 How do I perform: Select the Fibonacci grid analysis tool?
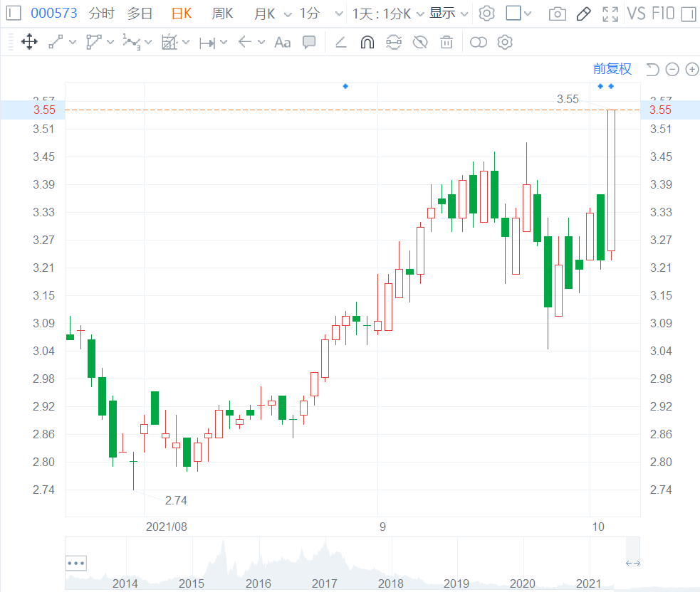point(169,42)
